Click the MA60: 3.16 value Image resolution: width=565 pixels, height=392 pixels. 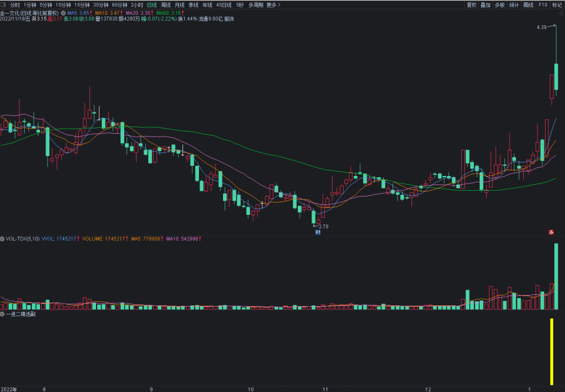pos(170,13)
